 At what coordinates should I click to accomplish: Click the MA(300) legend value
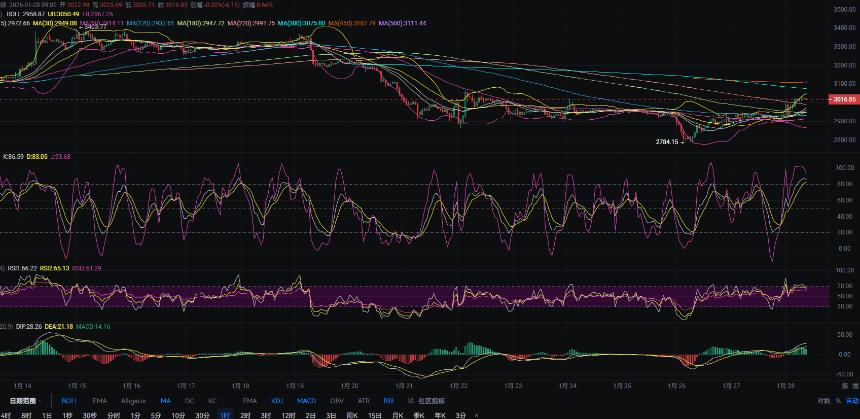coord(301,24)
